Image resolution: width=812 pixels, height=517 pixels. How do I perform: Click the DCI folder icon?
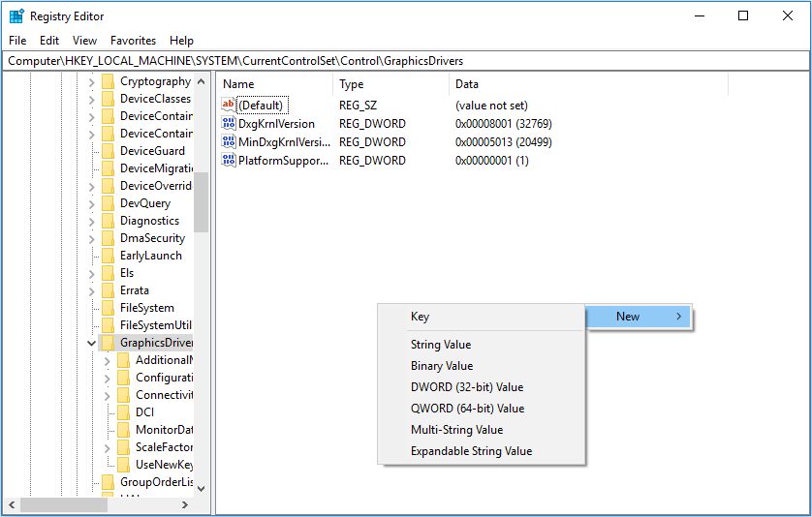point(123,411)
